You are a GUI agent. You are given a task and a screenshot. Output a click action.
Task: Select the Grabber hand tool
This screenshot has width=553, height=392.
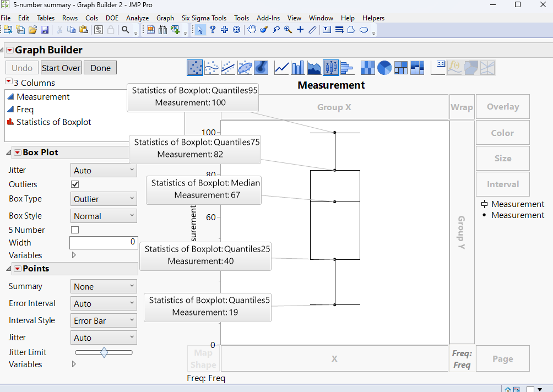pyautogui.click(x=252, y=30)
